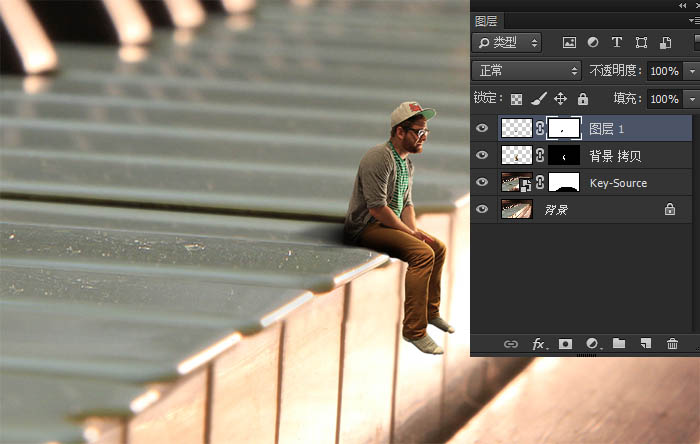Click the lock image pixels brush icon
This screenshot has width=700, height=444.
(538, 99)
